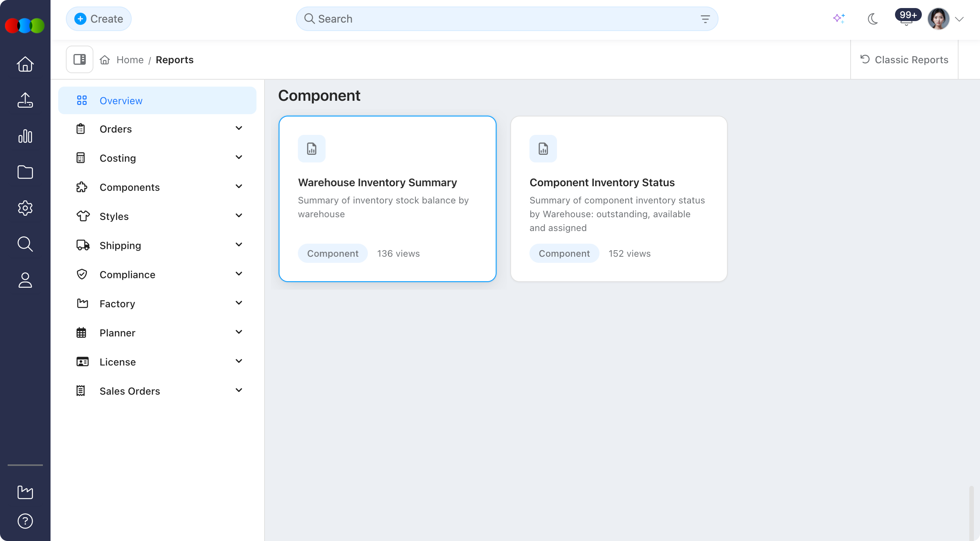Open Orders report category
This screenshot has width=980, height=541.
[116, 129]
